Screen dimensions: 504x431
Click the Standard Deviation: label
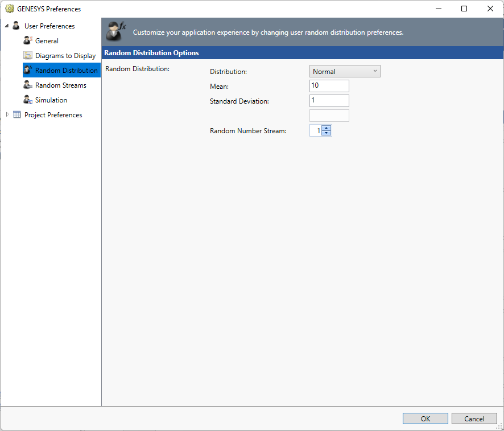[239, 101]
